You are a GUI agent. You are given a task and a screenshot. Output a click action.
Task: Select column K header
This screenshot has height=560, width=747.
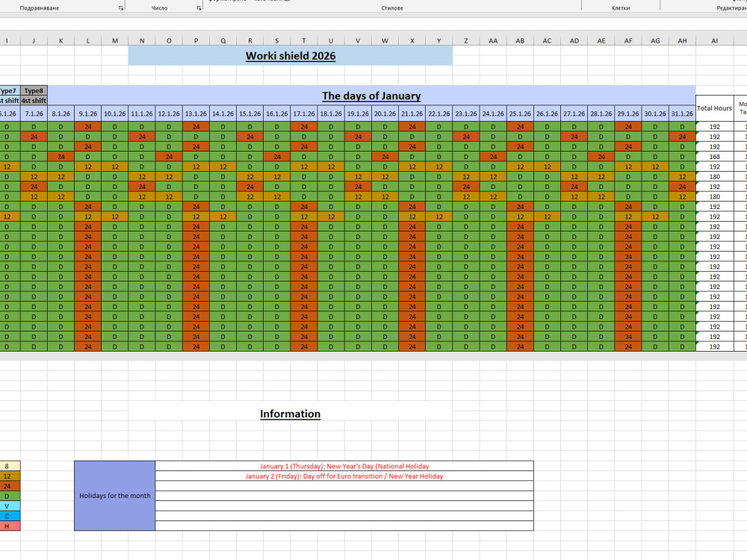click(x=61, y=41)
